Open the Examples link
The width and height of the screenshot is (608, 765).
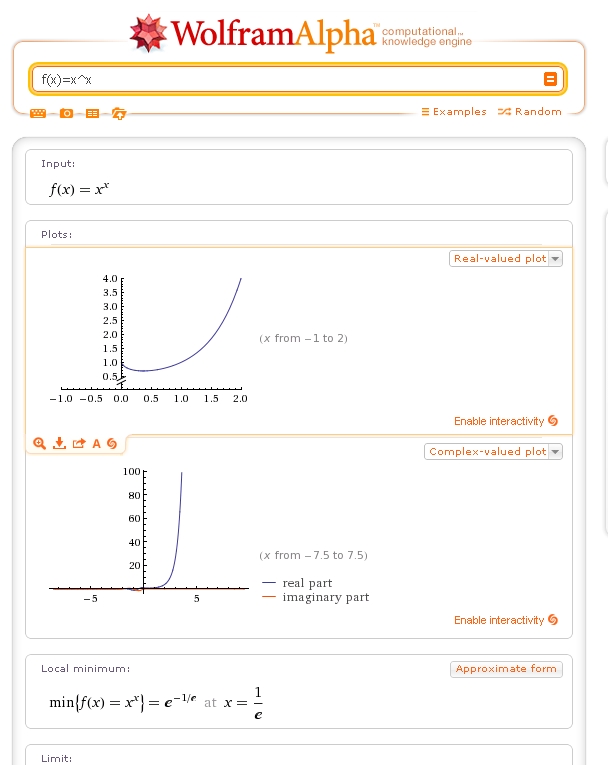tap(453, 112)
